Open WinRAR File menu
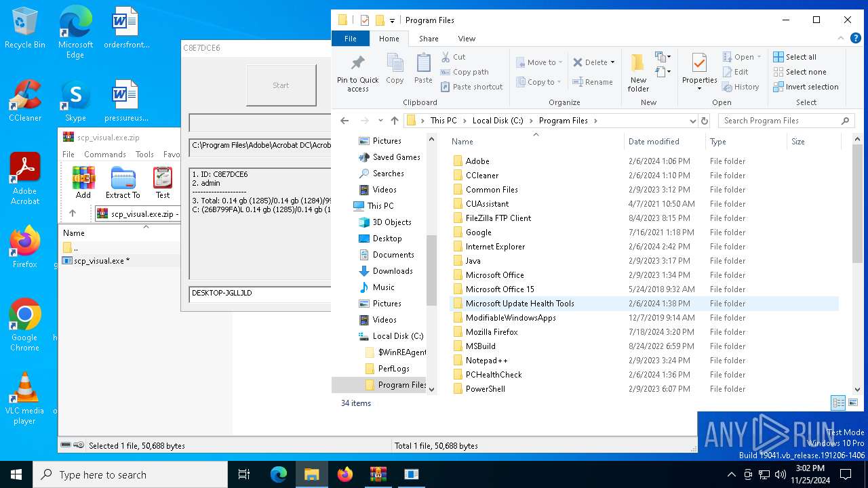 pyautogui.click(x=68, y=155)
